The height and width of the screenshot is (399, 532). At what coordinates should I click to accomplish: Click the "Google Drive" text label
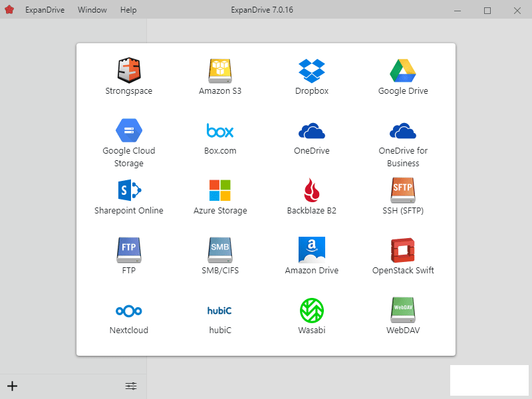click(403, 91)
